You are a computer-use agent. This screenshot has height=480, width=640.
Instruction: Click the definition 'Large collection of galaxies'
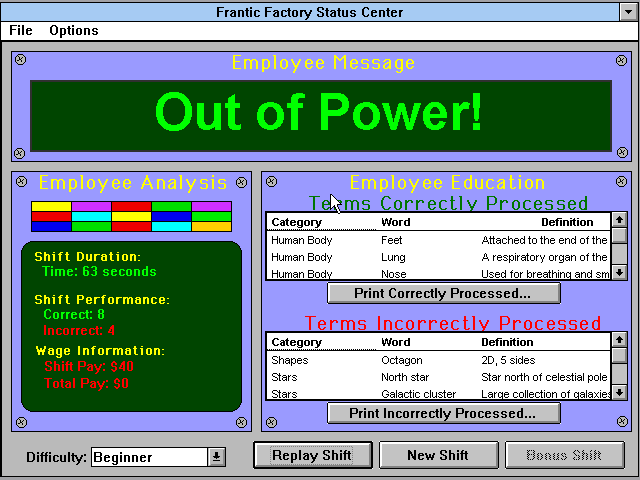[x=546, y=394]
